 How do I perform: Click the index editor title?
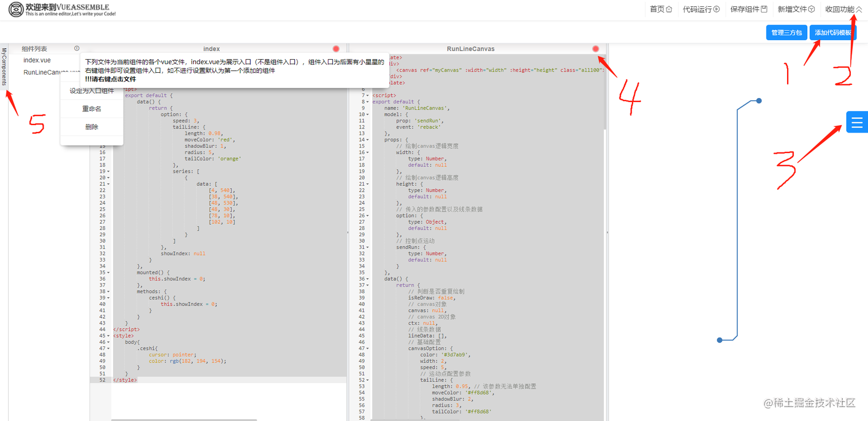(x=211, y=49)
